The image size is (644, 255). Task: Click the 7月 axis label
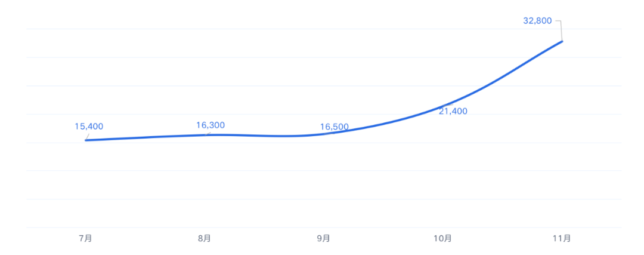[x=85, y=238]
